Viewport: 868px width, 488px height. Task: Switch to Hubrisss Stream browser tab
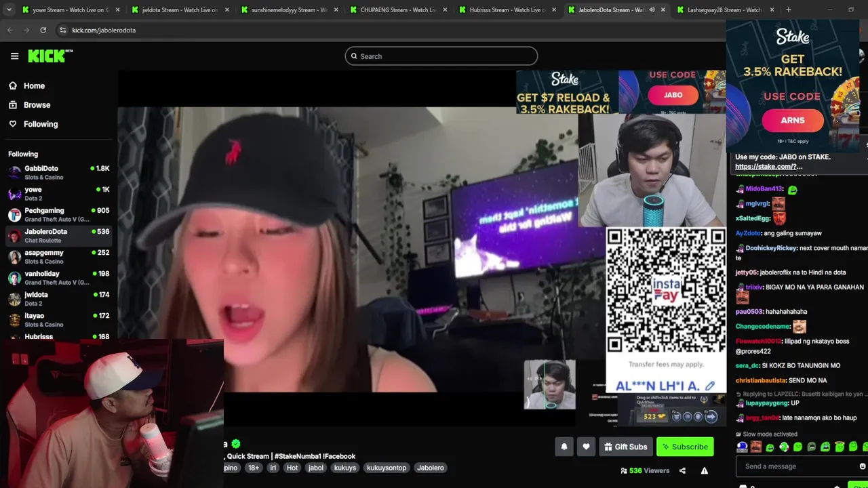click(507, 10)
